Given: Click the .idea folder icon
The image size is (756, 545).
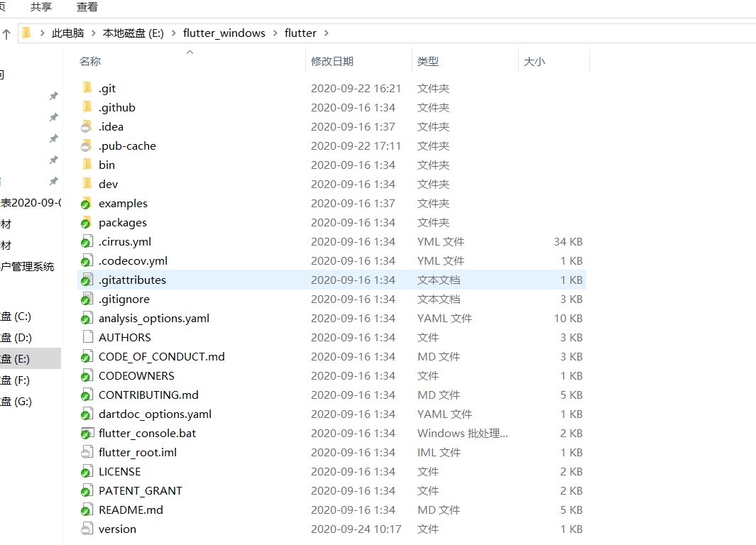Looking at the screenshot, I should click(x=87, y=126).
